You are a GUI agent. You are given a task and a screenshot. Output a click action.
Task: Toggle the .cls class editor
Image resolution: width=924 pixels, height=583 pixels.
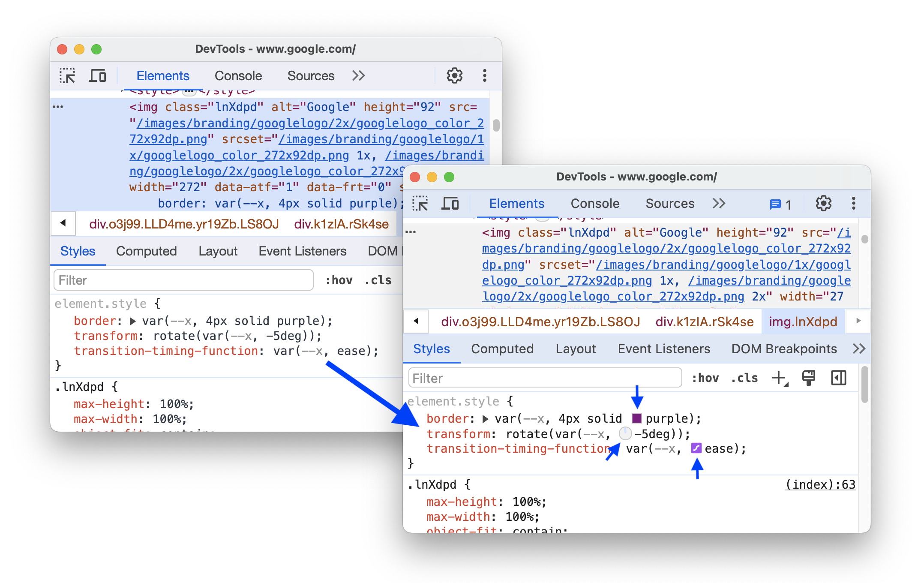point(747,378)
